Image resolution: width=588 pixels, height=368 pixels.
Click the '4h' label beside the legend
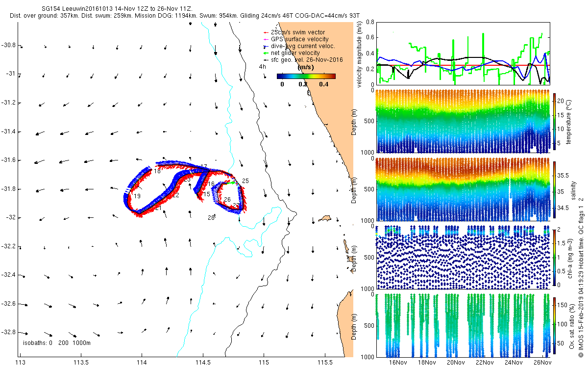point(263,67)
